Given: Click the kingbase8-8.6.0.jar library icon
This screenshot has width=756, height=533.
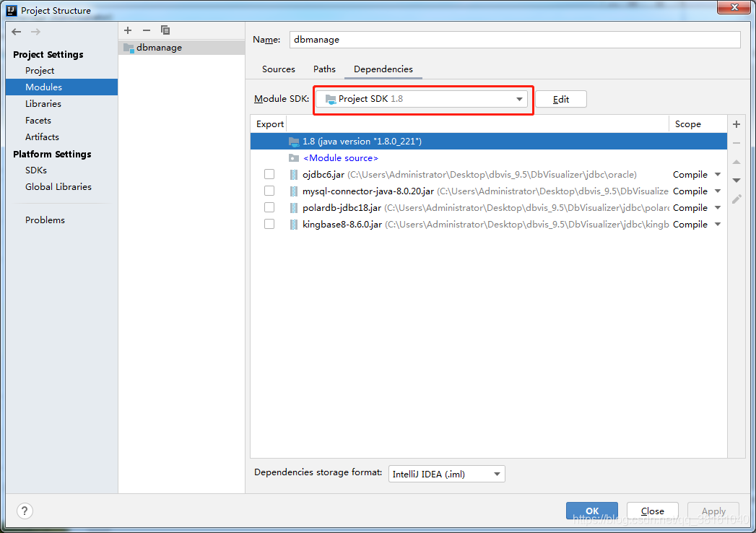Looking at the screenshot, I should click(x=294, y=225).
